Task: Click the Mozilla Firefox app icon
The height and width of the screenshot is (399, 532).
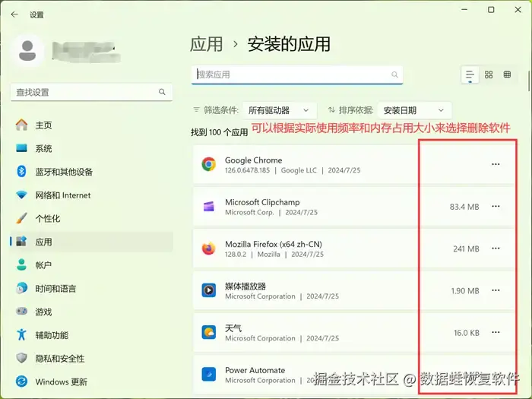Action: tap(209, 249)
